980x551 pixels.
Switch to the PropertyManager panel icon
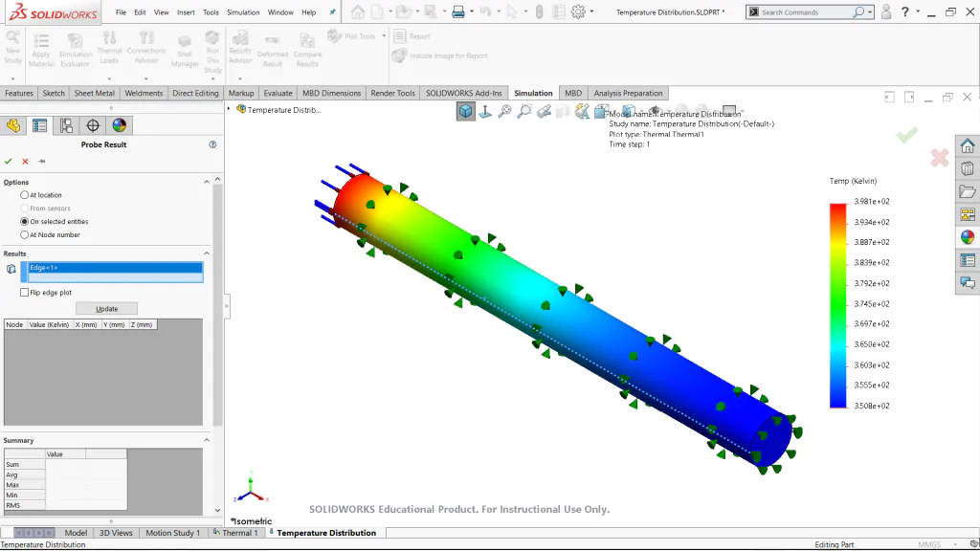(39, 125)
